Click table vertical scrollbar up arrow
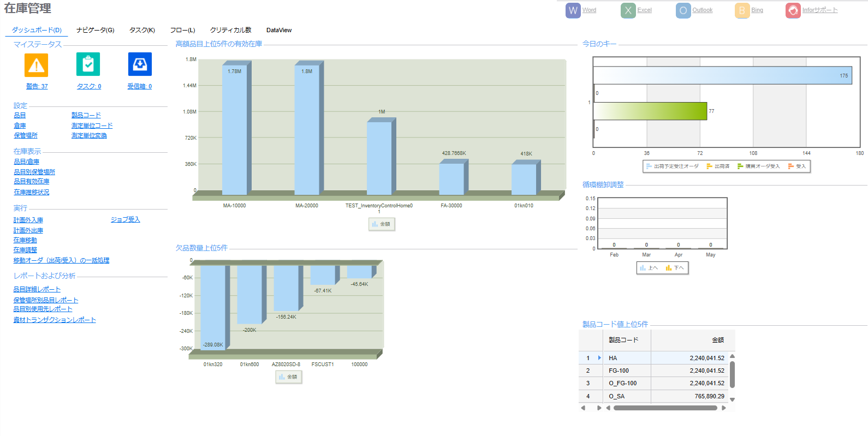The height and width of the screenshot is (436, 868). click(732, 356)
